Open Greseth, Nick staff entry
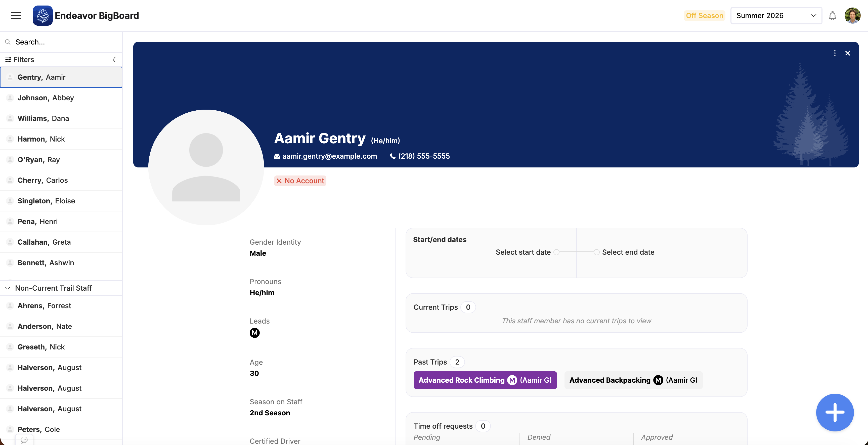Viewport: 868px width, 445px height. point(61,347)
